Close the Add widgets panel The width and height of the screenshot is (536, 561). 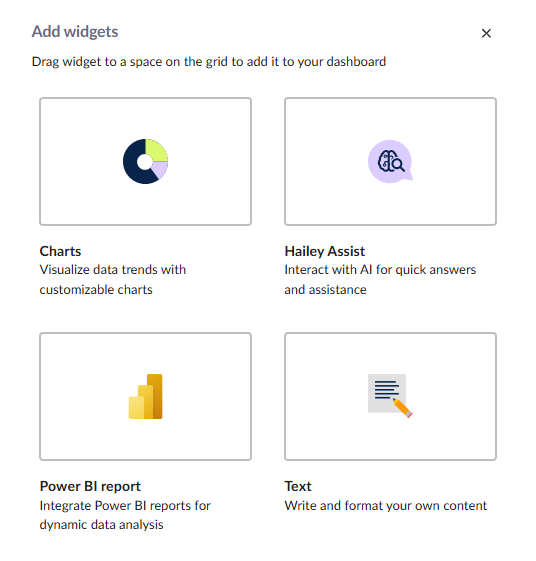486,33
